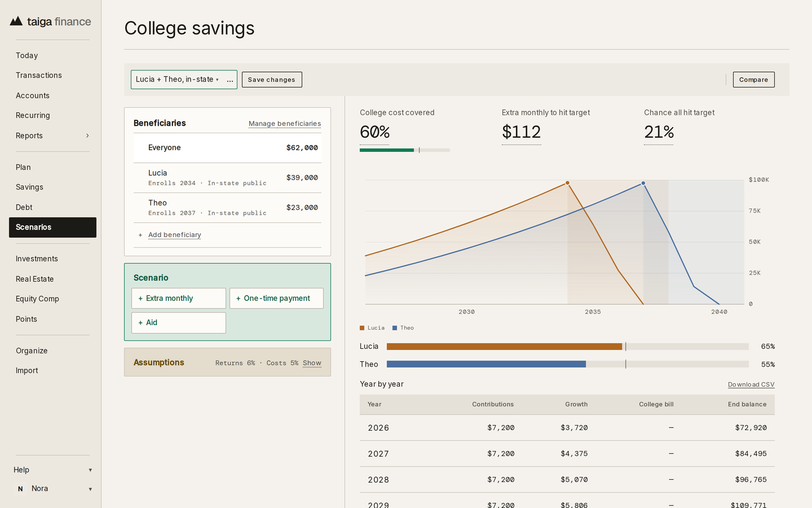
Task: Open Investments in the sidebar
Action: (x=52, y=259)
